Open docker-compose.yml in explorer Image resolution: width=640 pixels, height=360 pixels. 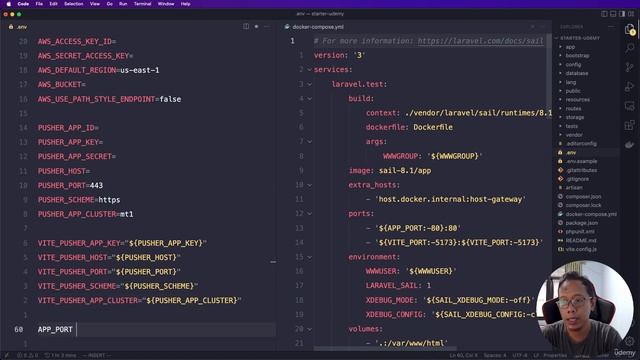click(591, 214)
